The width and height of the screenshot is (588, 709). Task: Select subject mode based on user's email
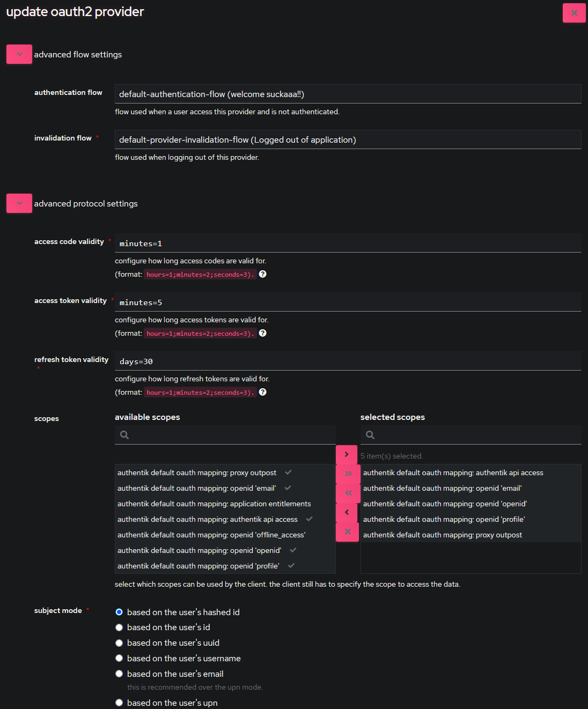tap(119, 674)
